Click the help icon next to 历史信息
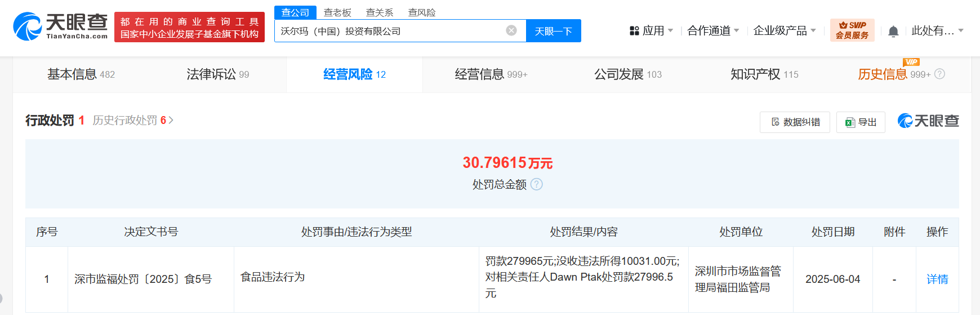Viewport: 980px width, 315px height. coord(939,74)
